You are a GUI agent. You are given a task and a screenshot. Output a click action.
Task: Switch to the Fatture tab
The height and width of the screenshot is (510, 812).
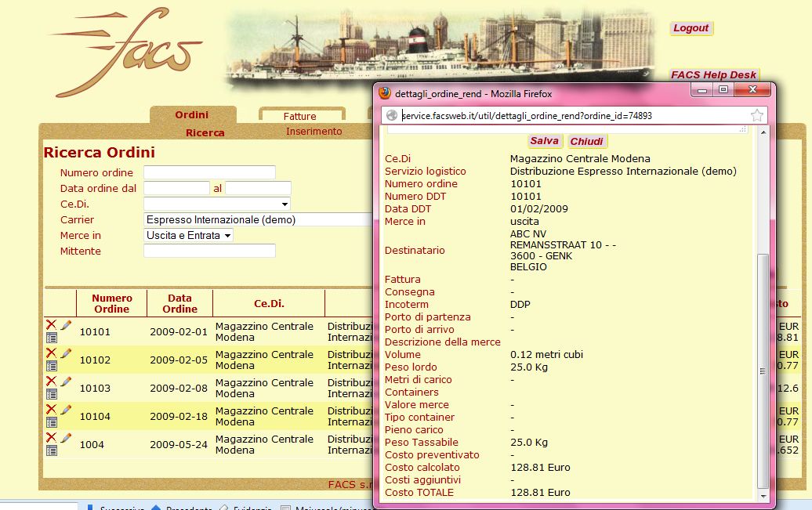300,116
